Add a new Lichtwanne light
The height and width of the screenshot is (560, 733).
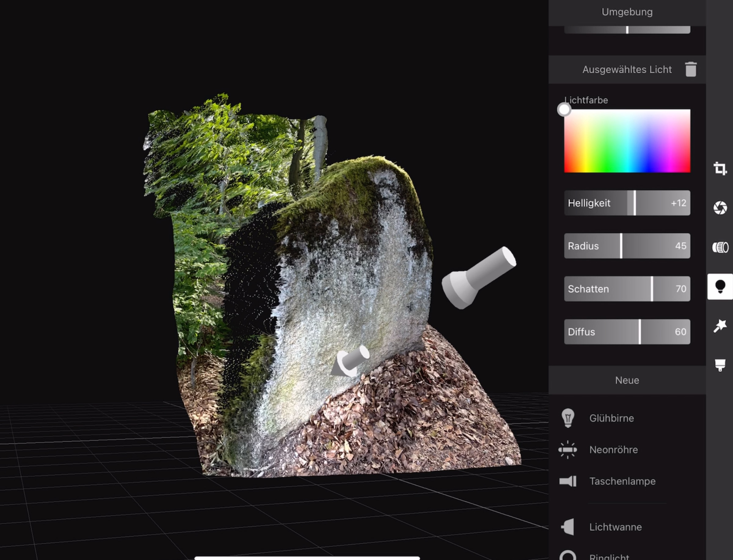tap(615, 527)
